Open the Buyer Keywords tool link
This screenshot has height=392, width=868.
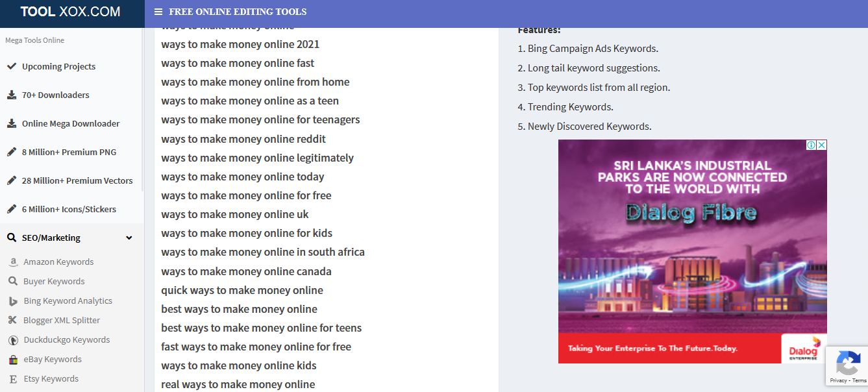[55, 282]
